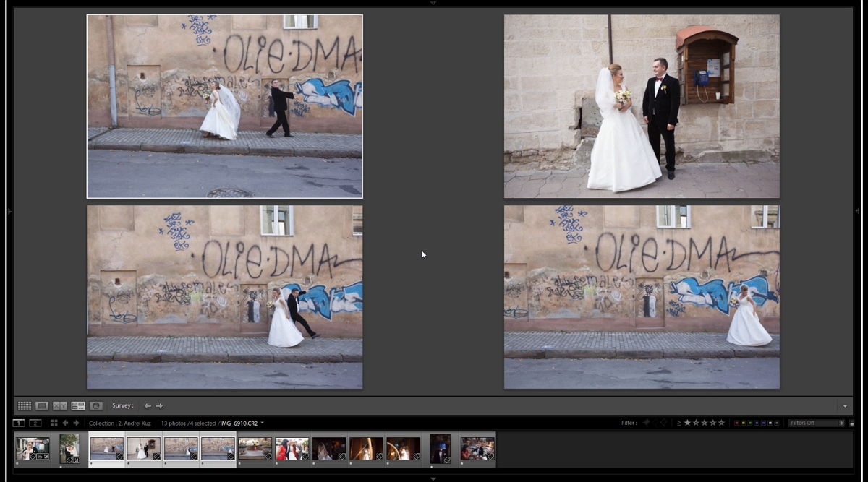Screen dimensions: 868x482
Task: Switch to Loupe view
Action: (42, 406)
